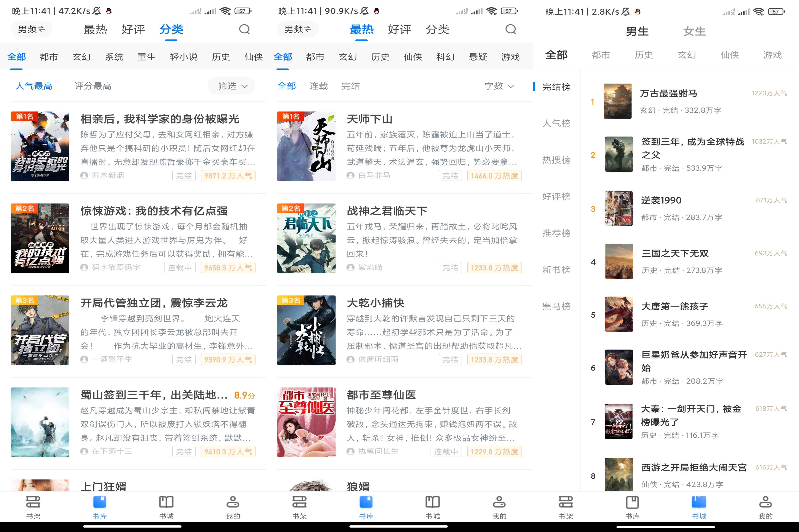Open 新书榜 ranking list
The height and width of the screenshot is (532, 799).
[556, 270]
